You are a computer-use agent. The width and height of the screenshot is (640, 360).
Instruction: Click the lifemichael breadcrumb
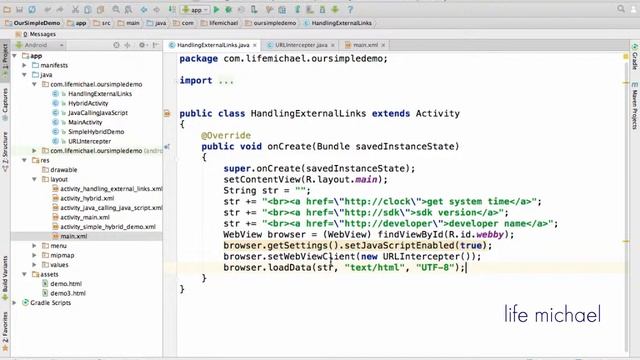(220, 23)
